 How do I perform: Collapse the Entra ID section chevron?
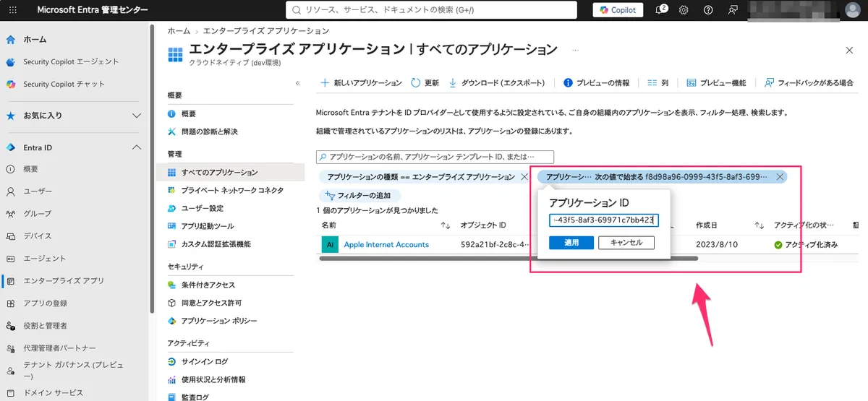coord(137,147)
